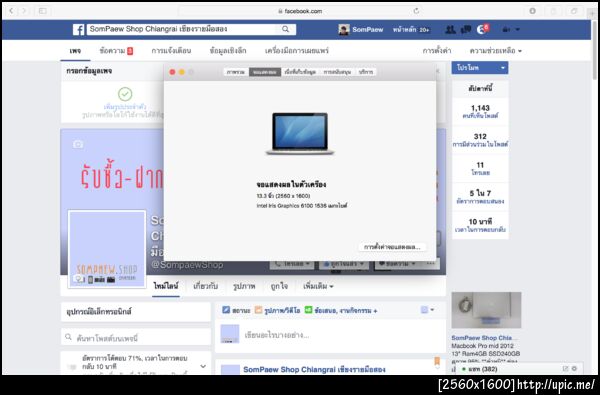Open notifications globe icon with red badge

click(x=482, y=29)
